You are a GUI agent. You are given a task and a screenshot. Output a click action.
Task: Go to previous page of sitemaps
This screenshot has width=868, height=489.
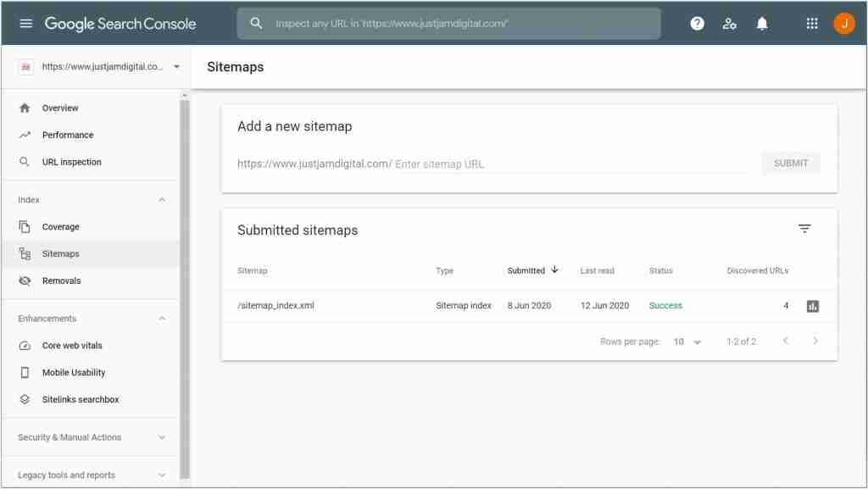click(786, 341)
